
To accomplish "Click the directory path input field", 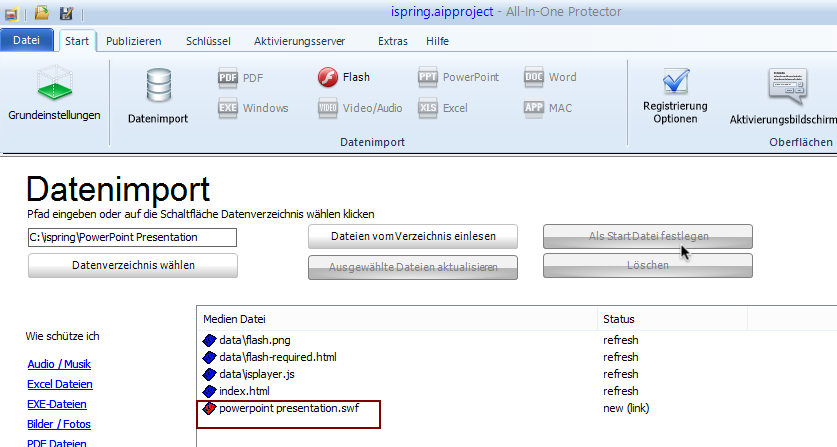I will point(132,237).
